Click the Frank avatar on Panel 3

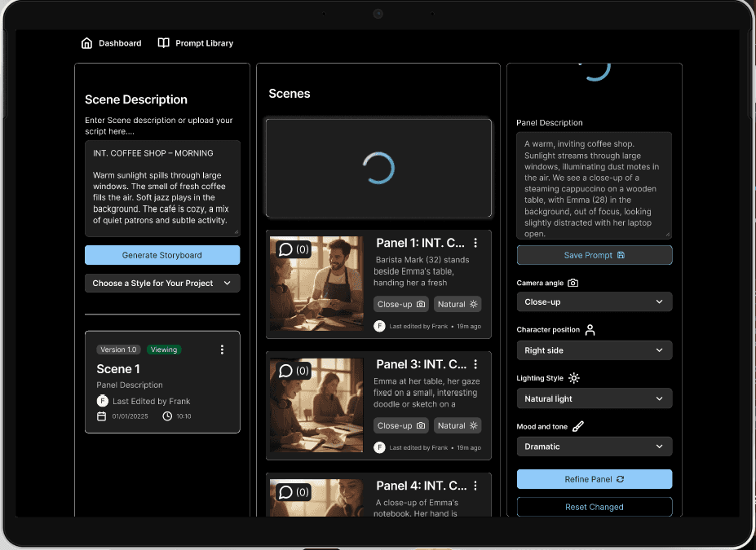(x=379, y=447)
